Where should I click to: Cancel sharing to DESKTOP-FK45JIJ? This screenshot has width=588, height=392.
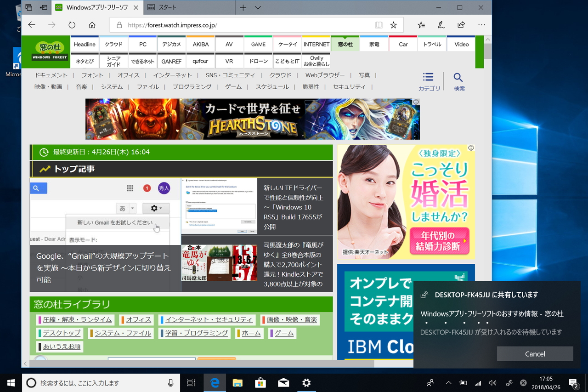click(x=535, y=354)
